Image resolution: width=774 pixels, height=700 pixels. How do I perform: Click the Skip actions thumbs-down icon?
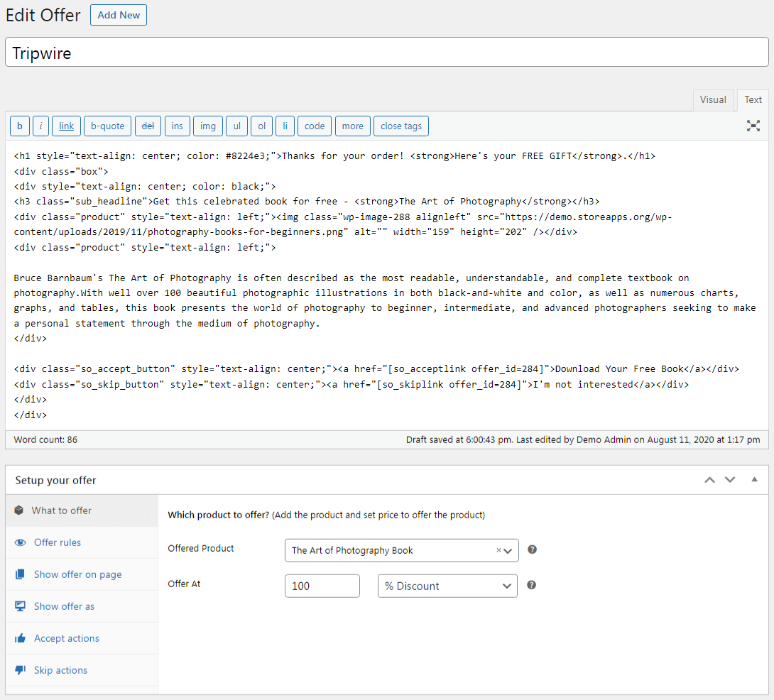point(21,670)
